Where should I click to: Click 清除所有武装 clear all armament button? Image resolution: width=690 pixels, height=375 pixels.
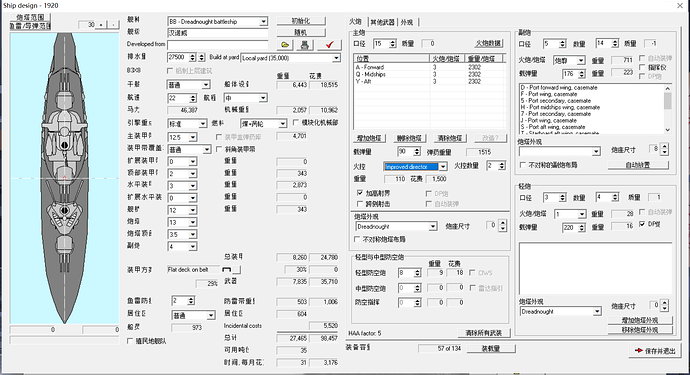pos(483,333)
